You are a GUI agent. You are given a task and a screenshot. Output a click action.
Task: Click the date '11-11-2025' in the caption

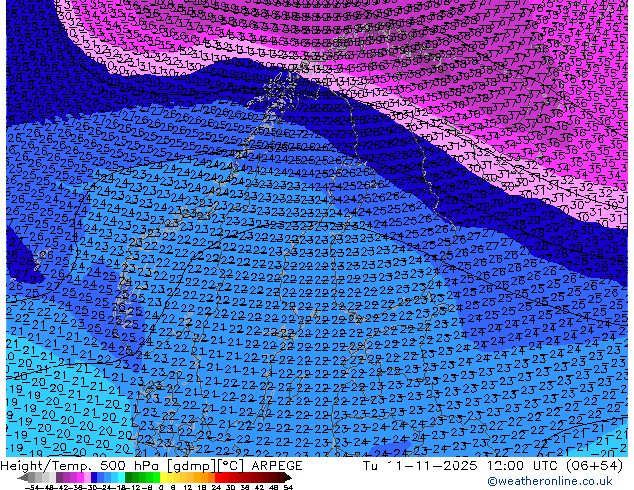click(432, 466)
